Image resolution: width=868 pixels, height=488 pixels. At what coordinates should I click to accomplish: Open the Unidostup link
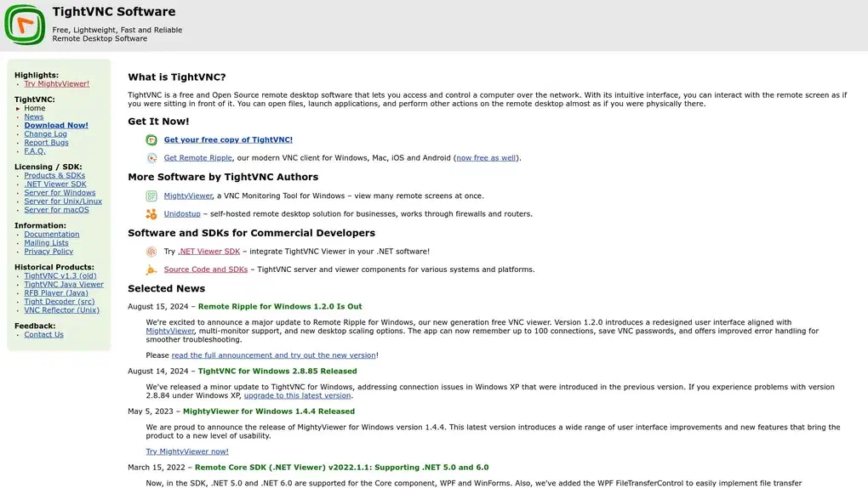click(x=182, y=213)
